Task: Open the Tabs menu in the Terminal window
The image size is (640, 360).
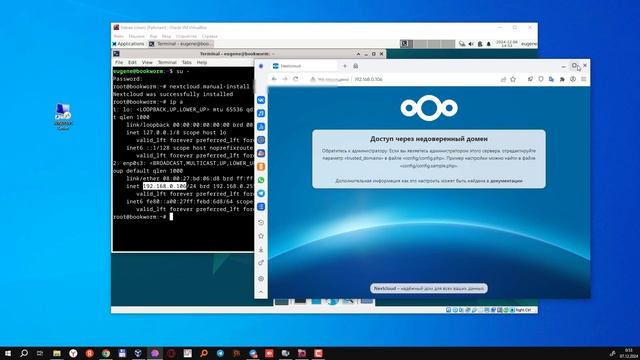Action: (x=187, y=62)
